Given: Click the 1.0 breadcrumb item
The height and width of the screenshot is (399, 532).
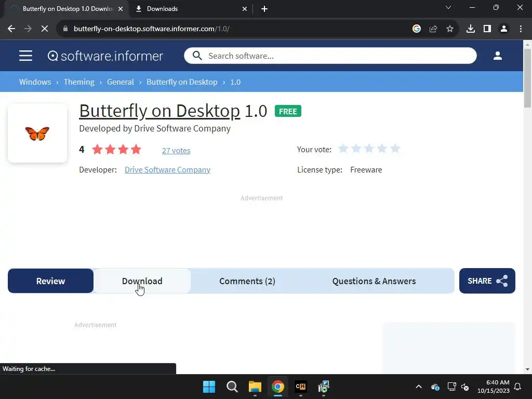Looking at the screenshot, I should (235, 82).
